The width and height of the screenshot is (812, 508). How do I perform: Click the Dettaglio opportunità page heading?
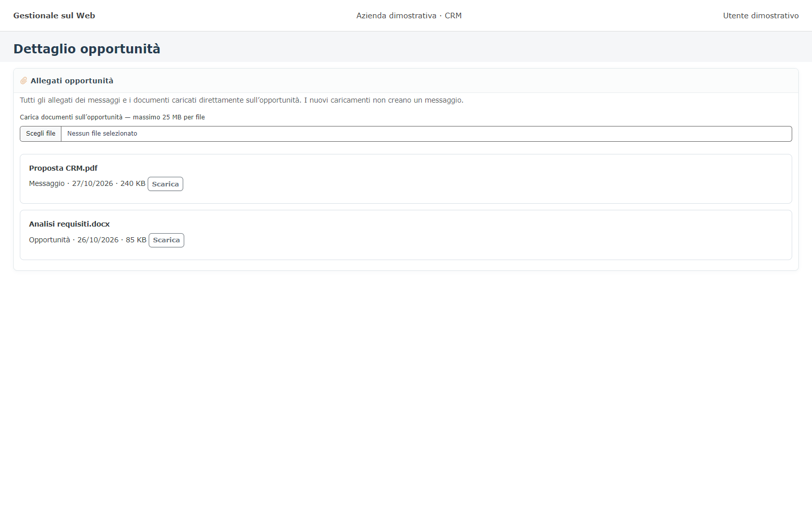[87, 49]
